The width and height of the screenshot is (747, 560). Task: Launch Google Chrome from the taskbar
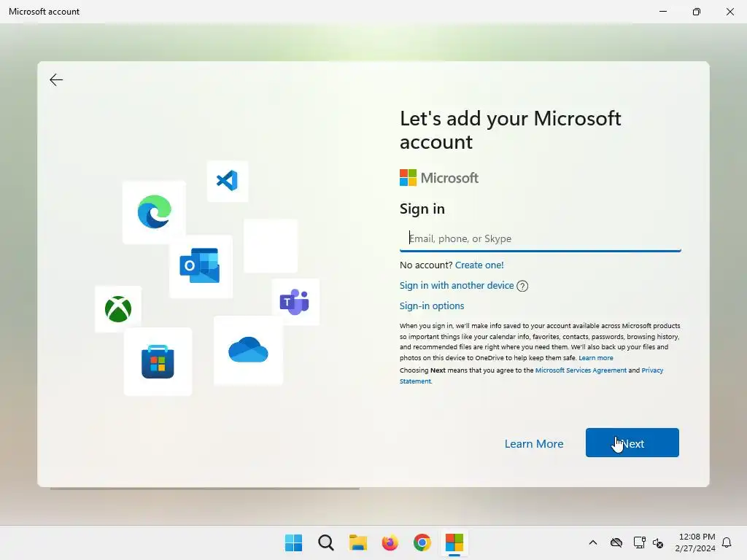(422, 542)
